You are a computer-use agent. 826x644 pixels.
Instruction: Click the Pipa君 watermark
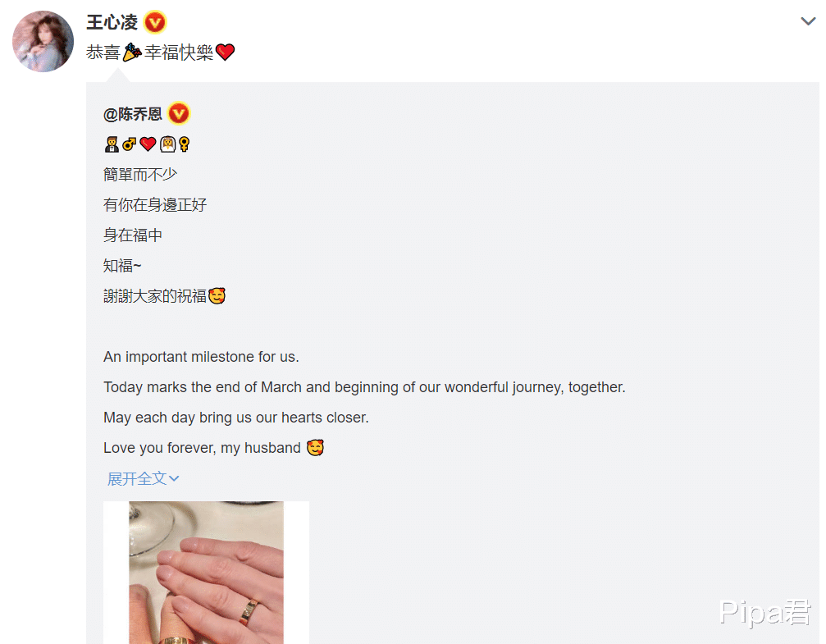[765, 613]
